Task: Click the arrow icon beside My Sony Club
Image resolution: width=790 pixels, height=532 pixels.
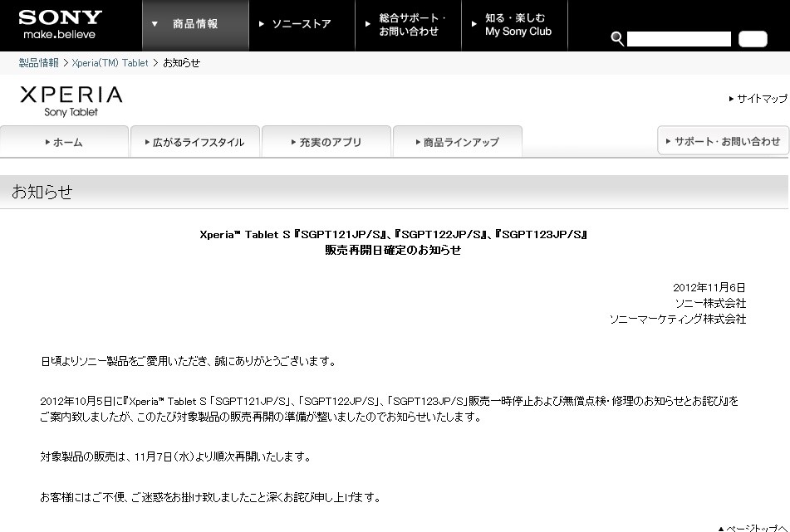Action: [x=474, y=24]
